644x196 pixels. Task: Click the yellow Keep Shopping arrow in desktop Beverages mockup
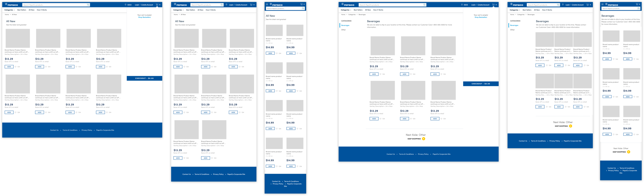click(423, 139)
